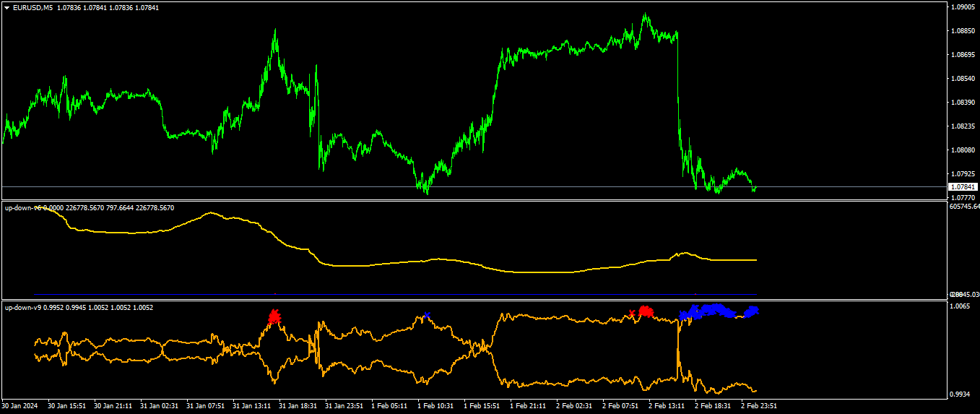Select the current price label 1.07841
Image resolution: width=980 pixels, height=414 pixels.
(961, 187)
